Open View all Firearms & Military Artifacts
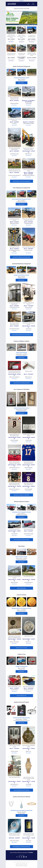 coord(21,383)
